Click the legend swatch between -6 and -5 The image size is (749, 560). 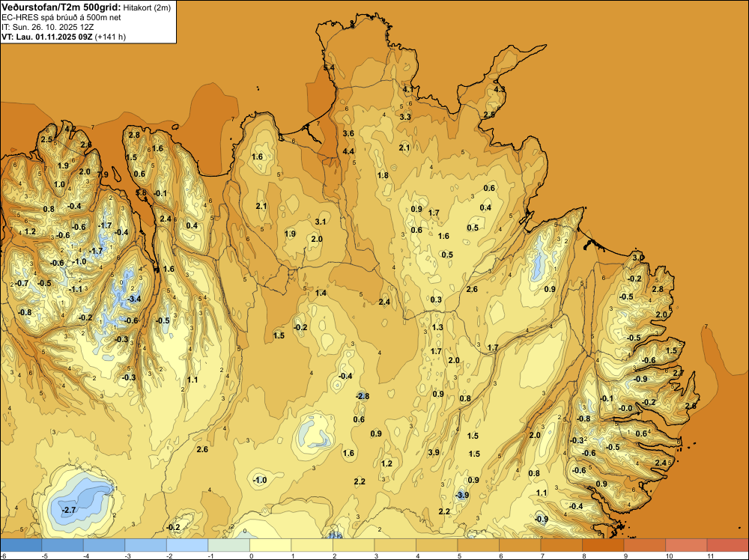[21, 545]
